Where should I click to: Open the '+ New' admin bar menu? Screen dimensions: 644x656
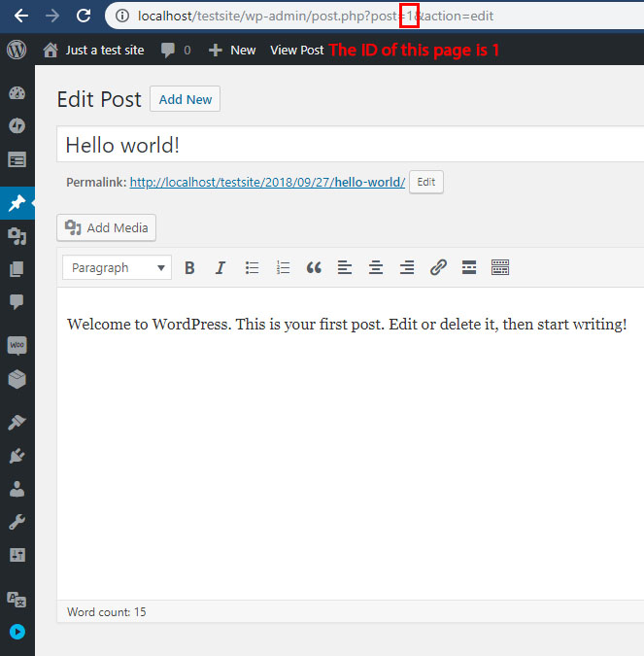point(232,50)
